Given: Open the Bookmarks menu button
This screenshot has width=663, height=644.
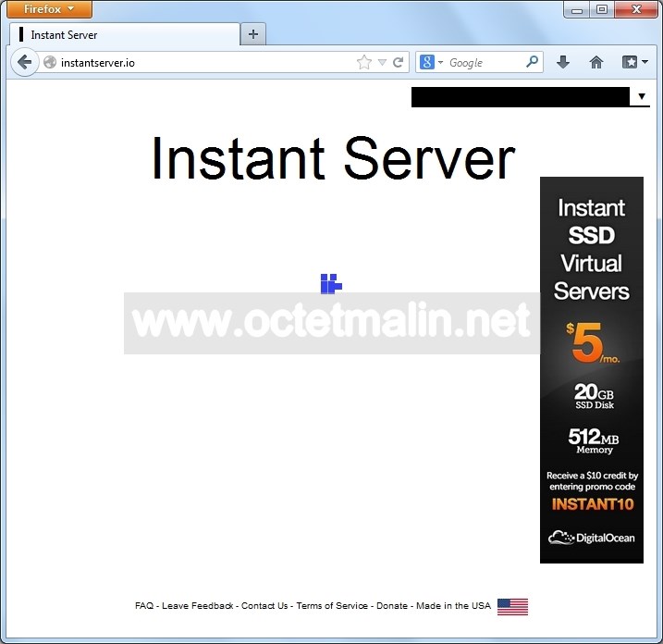Looking at the screenshot, I should pos(634,62).
